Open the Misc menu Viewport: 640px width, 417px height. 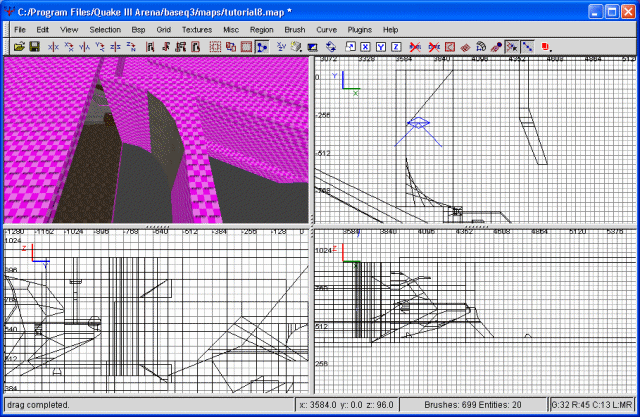click(231, 30)
